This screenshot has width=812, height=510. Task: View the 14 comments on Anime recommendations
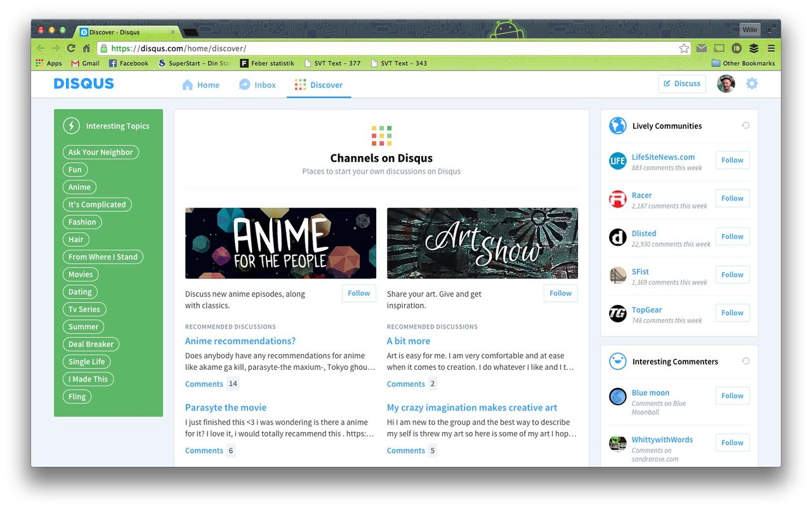[212, 384]
